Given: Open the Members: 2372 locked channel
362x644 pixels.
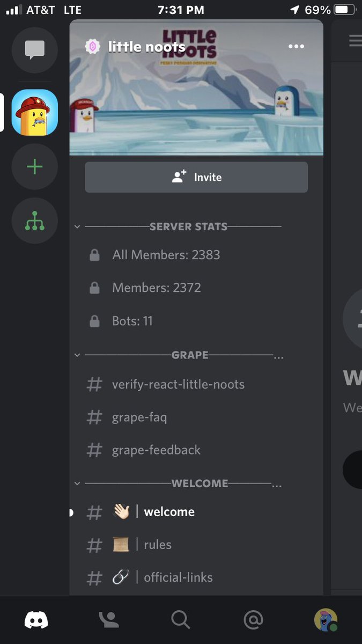Looking at the screenshot, I should 196,288.
